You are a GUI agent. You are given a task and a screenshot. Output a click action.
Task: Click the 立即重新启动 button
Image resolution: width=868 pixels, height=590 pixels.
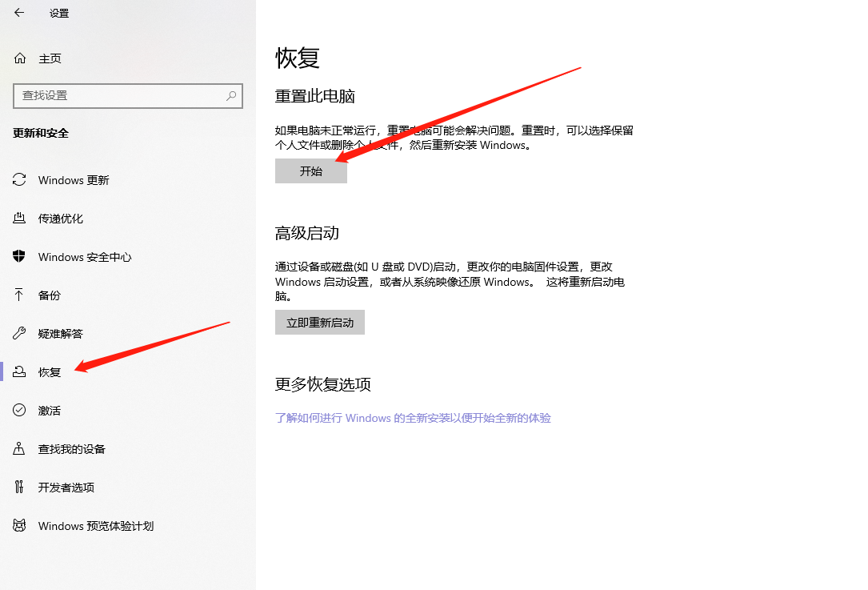(319, 322)
